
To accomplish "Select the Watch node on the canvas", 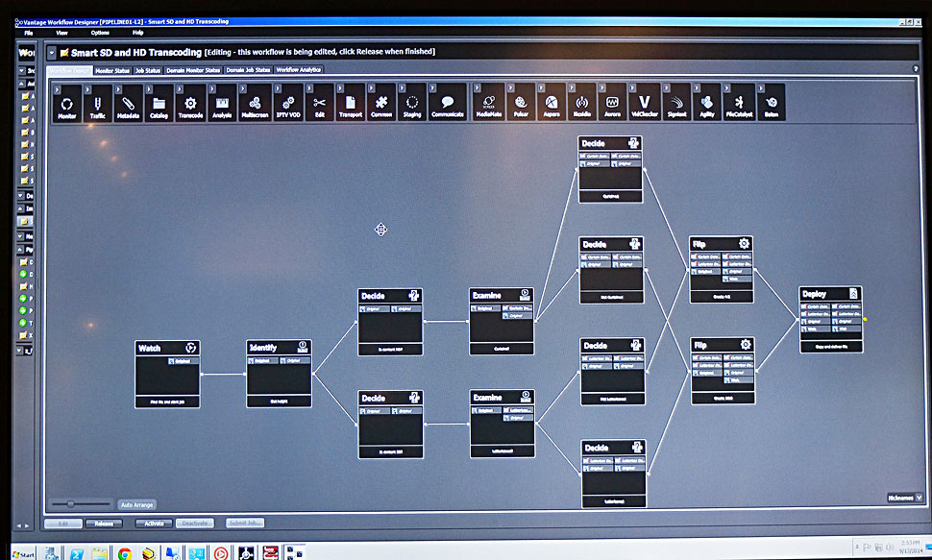I will point(167,374).
